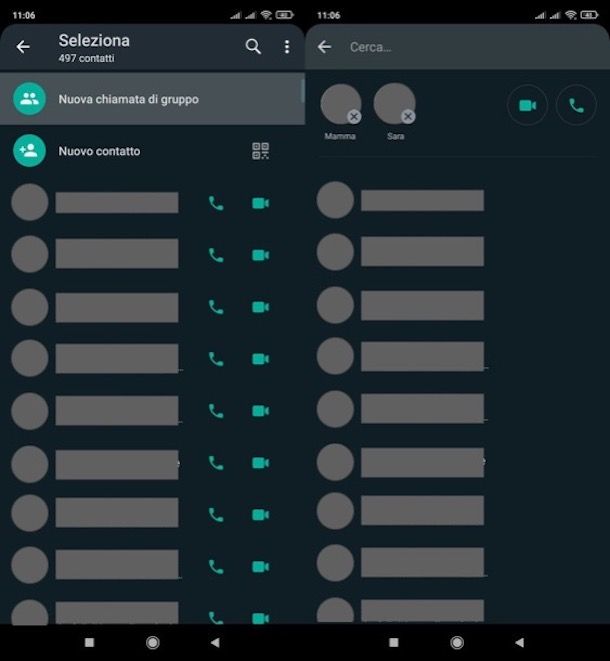This screenshot has width=610, height=661.
Task: Voice call the sixth contact in Seleziona list
Action: click(x=216, y=463)
